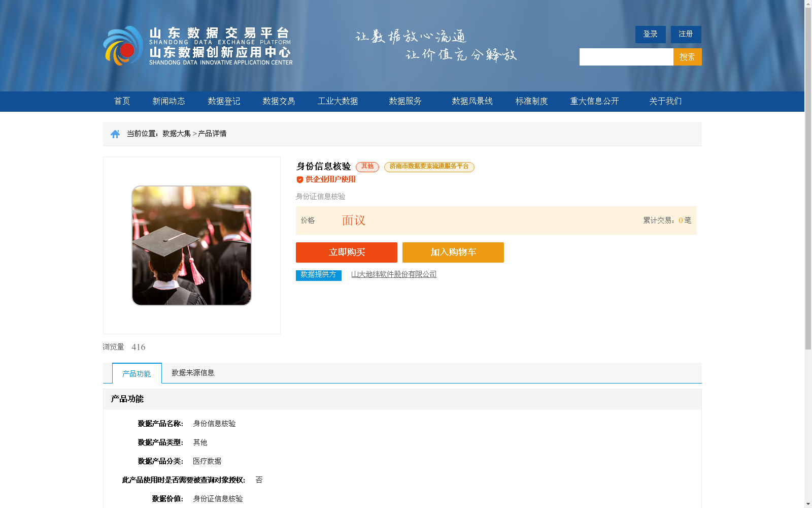Click the Shandong Data Exchange Platform logo
Viewport: 812px width, 508px height.
pos(198,46)
